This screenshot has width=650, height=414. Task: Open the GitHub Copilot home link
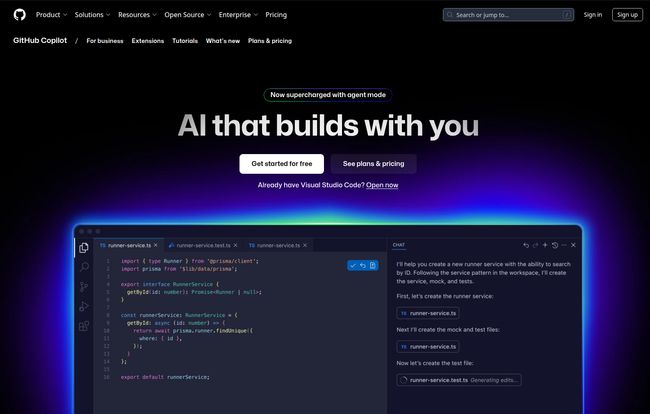click(x=40, y=40)
